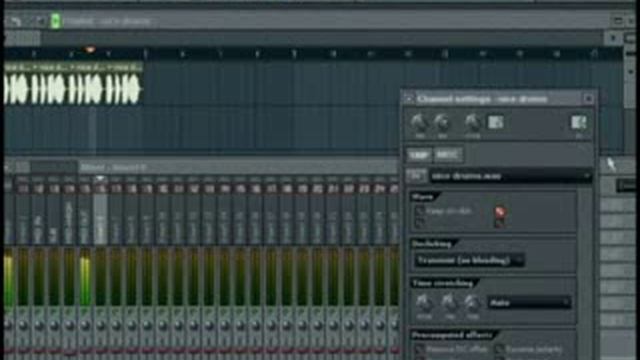Open the mixer window menu icon

tap(8, 167)
